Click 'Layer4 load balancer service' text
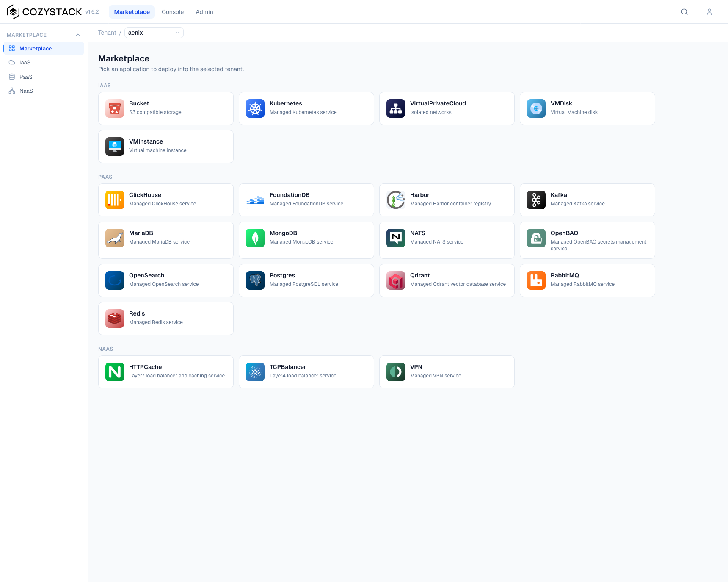This screenshot has height=582, width=728. 303,376
